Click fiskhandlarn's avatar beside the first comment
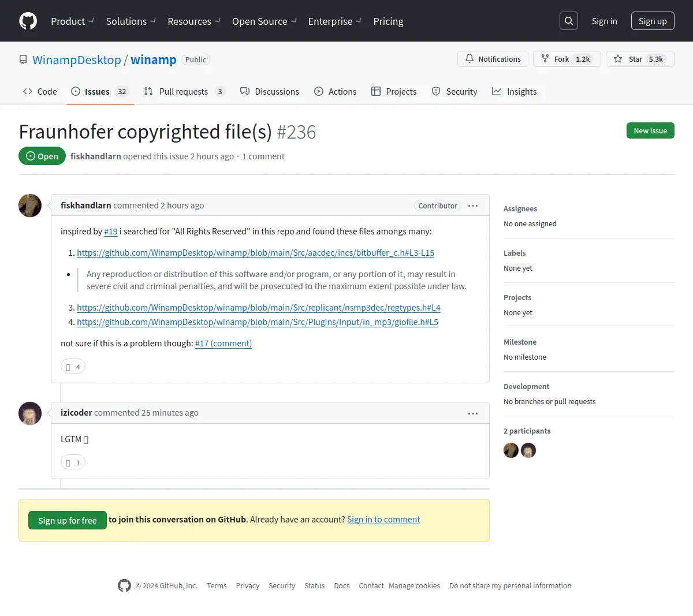693x616 pixels. click(30, 206)
